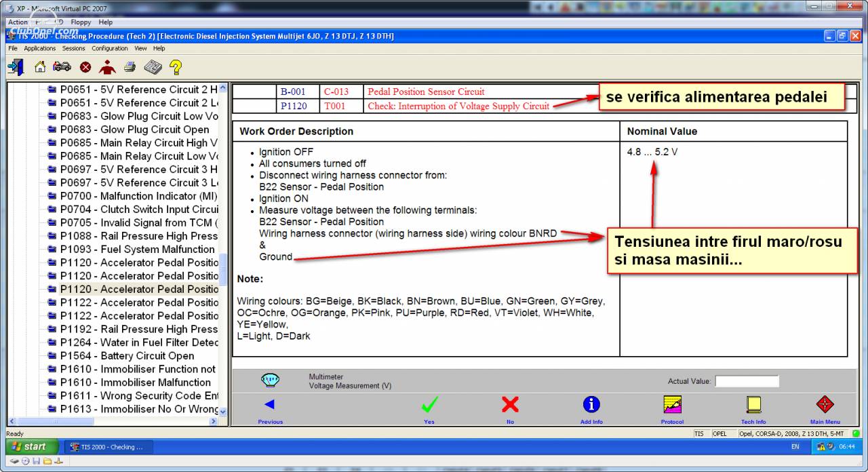Open the File menu in TIS 2000

point(14,48)
